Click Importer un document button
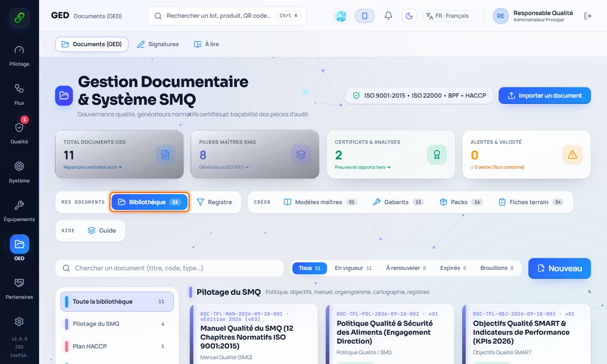The image size is (607, 364). 545,95
